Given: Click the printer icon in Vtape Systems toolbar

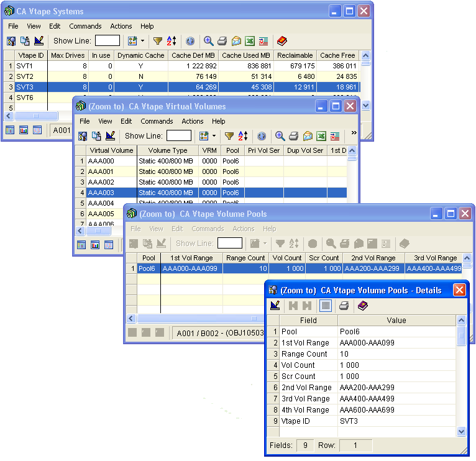Looking at the screenshot, I should [x=222, y=41].
